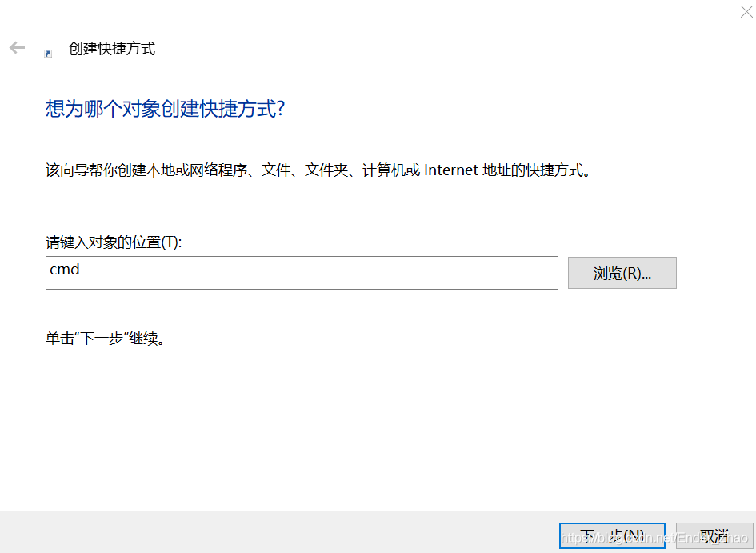The image size is (756, 553).
Task: Cancel the wizard with 取消
Action: point(714,535)
